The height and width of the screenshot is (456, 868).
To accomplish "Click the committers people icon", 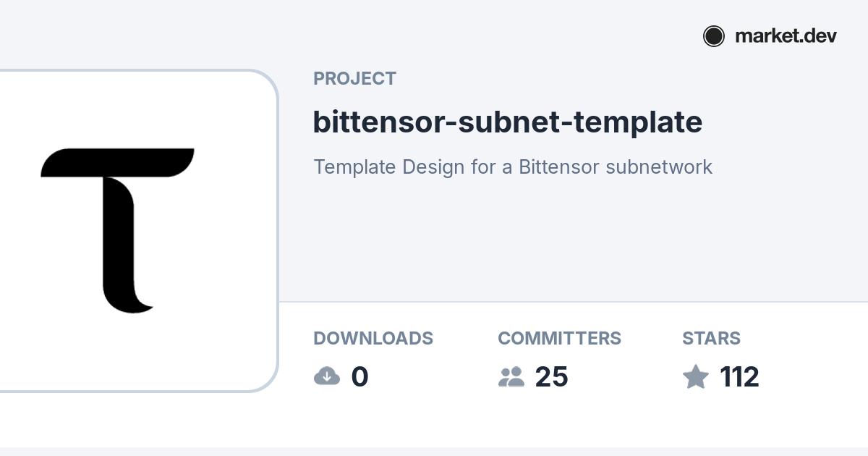I will click(511, 376).
